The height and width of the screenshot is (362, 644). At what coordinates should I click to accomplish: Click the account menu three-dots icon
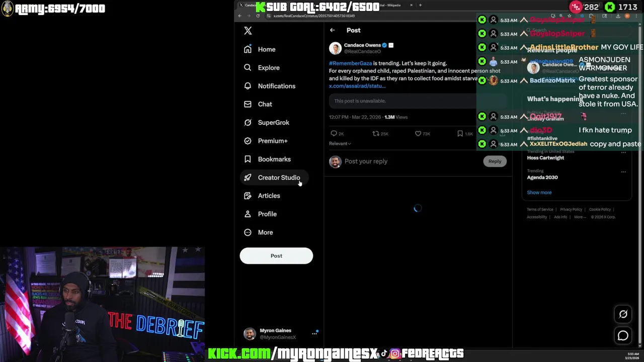(x=314, y=334)
